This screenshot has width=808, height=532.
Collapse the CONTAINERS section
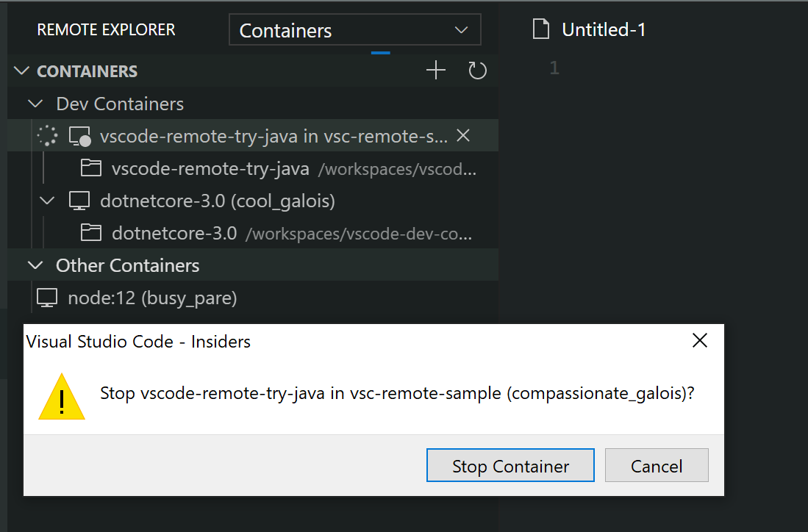pyautogui.click(x=20, y=71)
